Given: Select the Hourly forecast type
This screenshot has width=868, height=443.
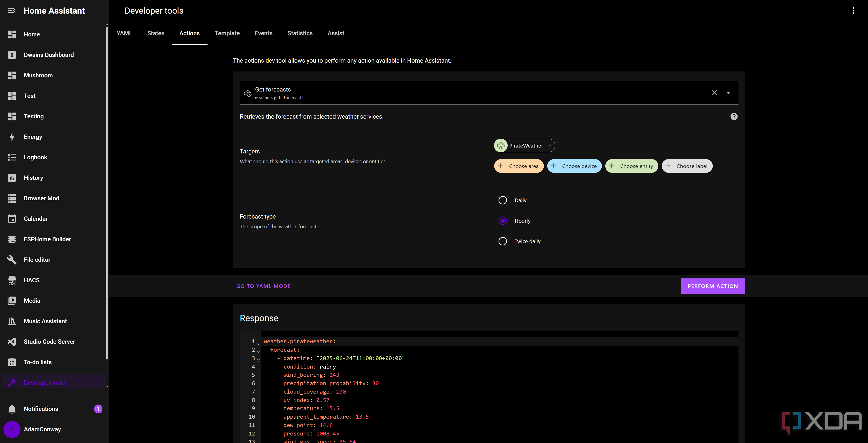Looking at the screenshot, I should [502, 221].
